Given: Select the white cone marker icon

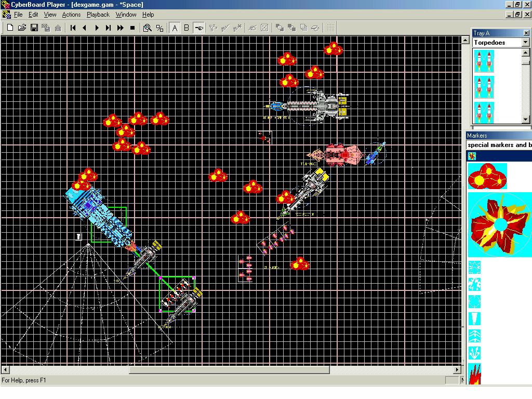Looking at the screenshot, I should [x=474, y=318].
